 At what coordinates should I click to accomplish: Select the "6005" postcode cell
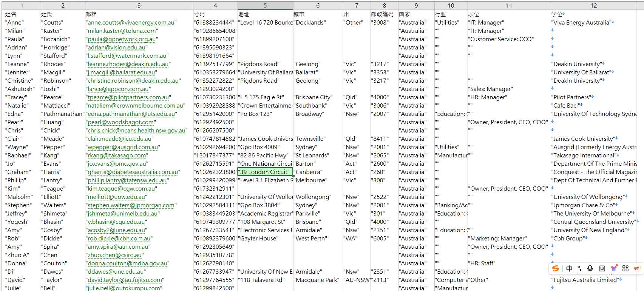(x=385, y=239)
